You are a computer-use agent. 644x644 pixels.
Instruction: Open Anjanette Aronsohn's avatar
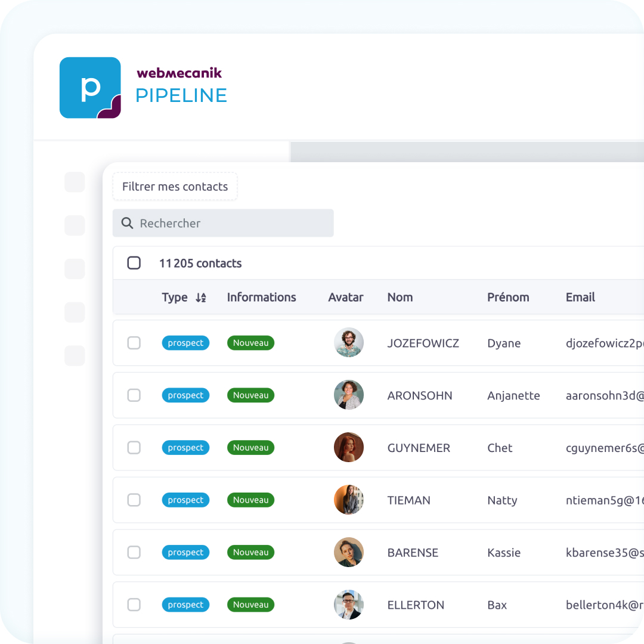click(x=349, y=395)
